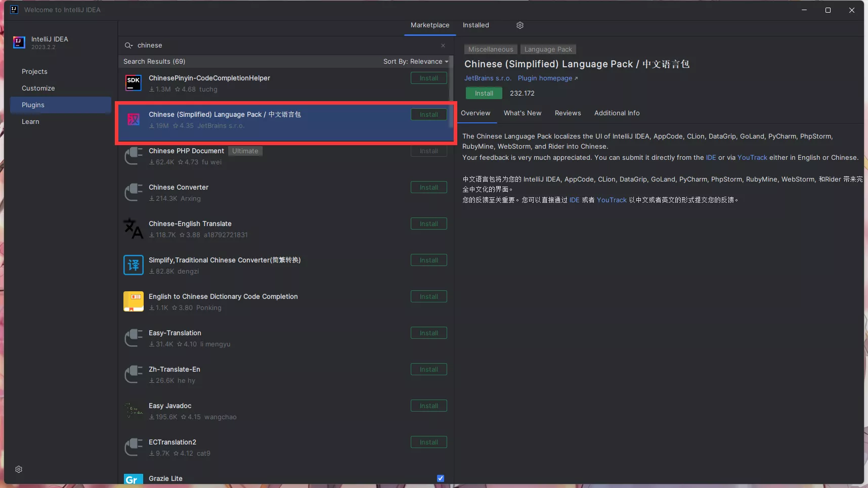Open the Sort By Relevance dropdown
This screenshot has height=488, width=868.
point(415,62)
